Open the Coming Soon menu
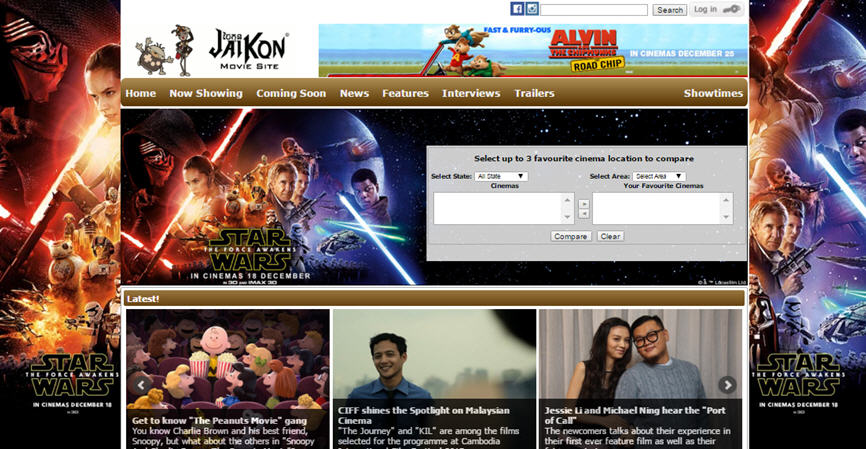This screenshot has height=449, width=866. point(291,93)
